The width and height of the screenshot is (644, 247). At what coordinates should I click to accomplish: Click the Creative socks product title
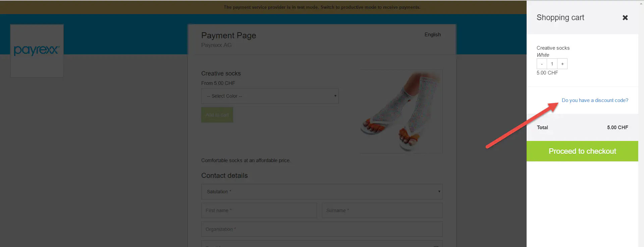pos(221,73)
